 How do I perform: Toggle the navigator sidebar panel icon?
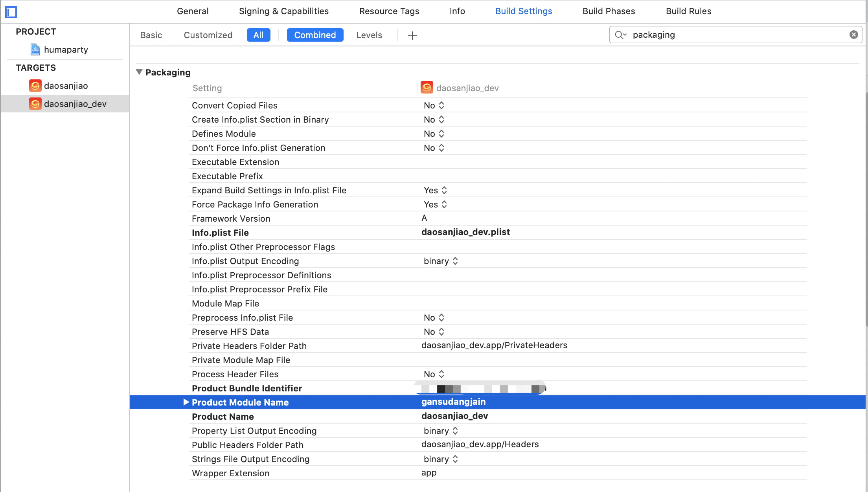pyautogui.click(x=11, y=12)
